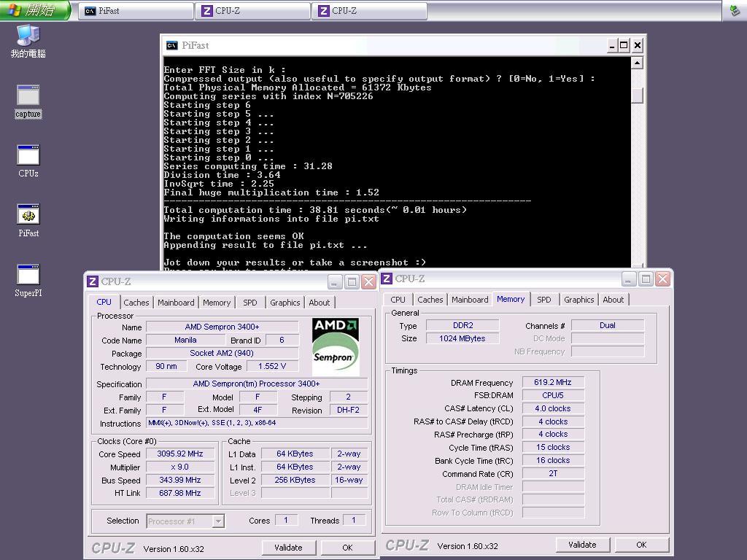
Task: Click the memory Size 1024 MBytes field
Action: coord(462,338)
